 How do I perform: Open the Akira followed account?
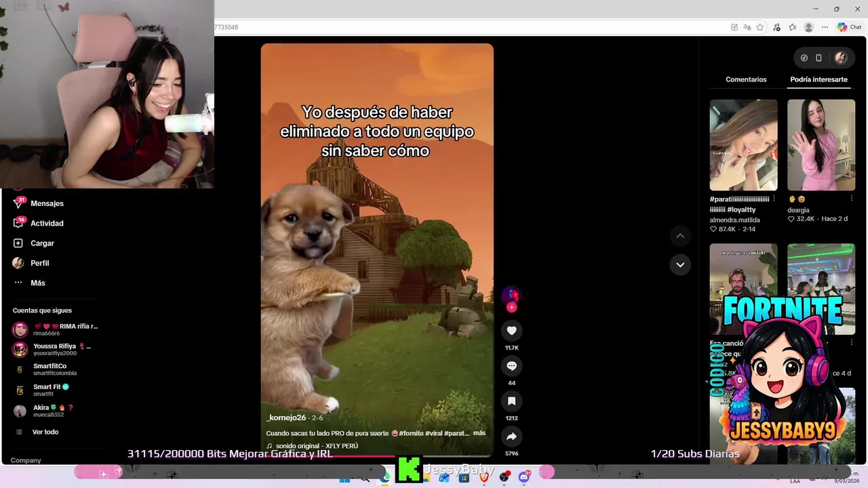click(44, 411)
